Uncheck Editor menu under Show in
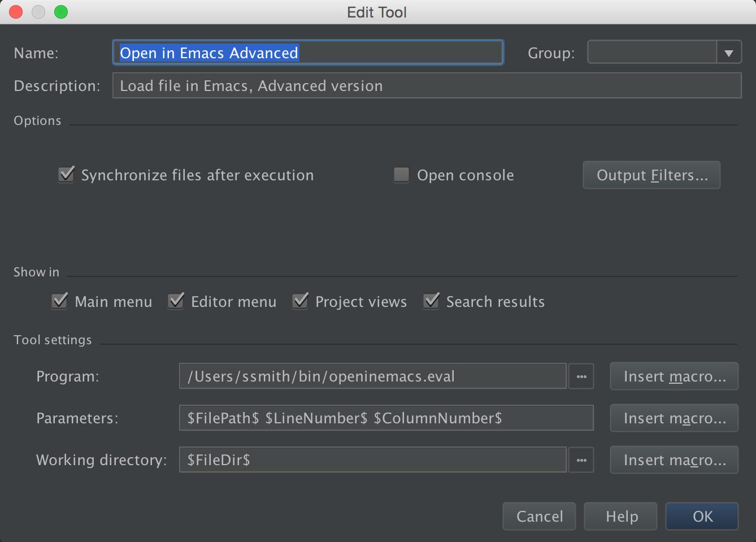Image resolution: width=756 pixels, height=542 pixels. coord(176,301)
